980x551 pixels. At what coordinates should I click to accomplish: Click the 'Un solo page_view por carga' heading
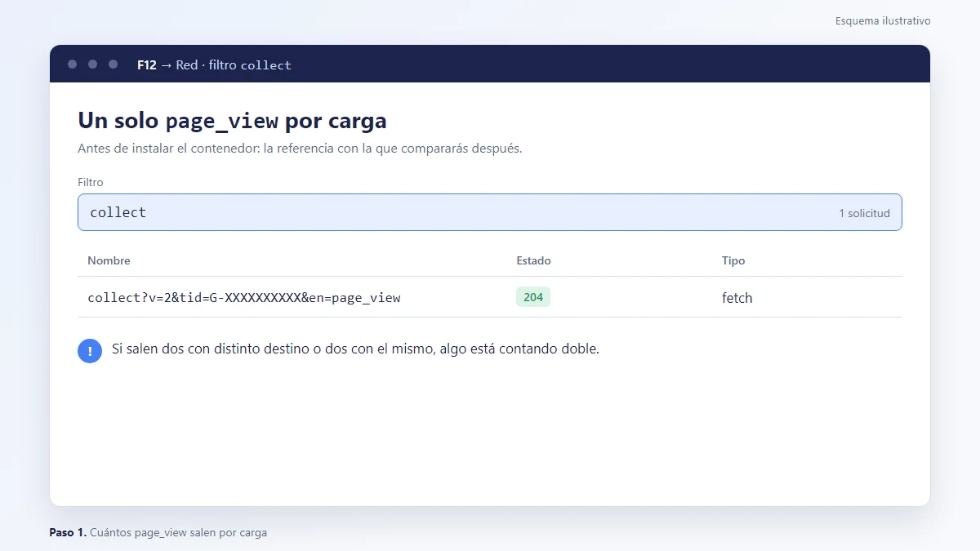coord(232,121)
